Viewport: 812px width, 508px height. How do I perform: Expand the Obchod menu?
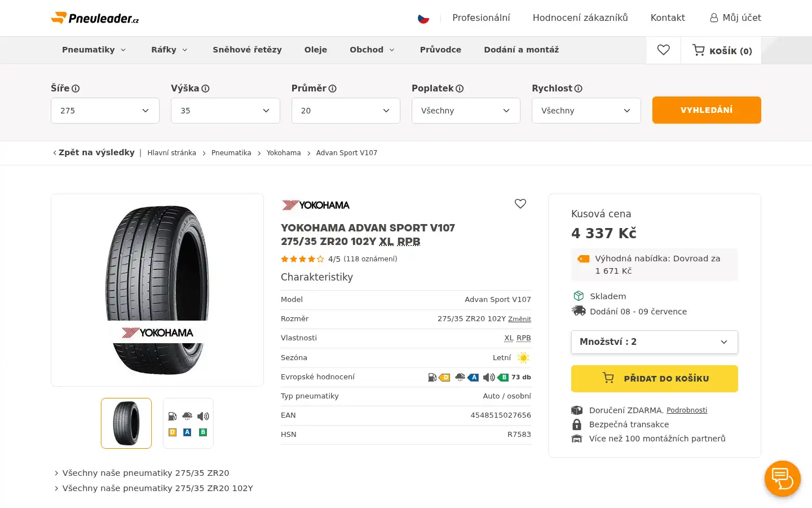point(372,50)
